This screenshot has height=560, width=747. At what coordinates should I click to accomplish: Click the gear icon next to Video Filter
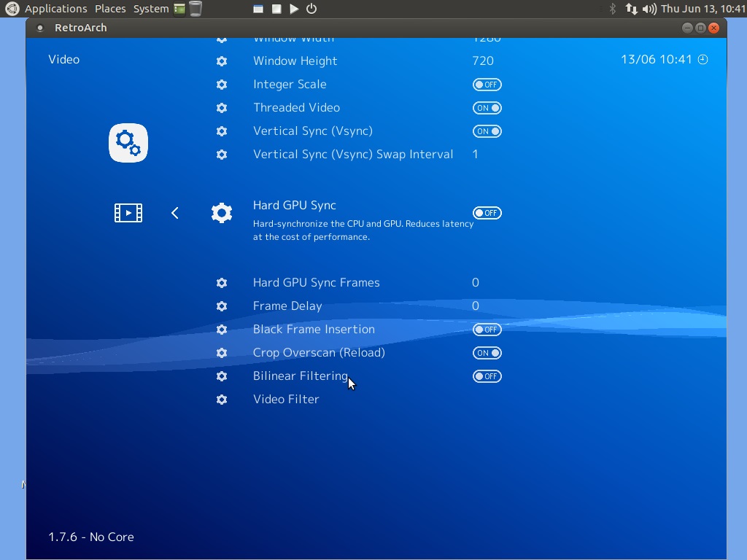click(x=222, y=400)
